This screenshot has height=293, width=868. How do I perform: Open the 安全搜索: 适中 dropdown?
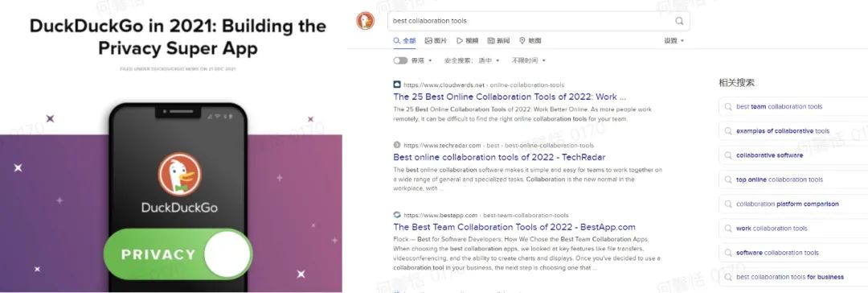pyautogui.click(x=473, y=60)
